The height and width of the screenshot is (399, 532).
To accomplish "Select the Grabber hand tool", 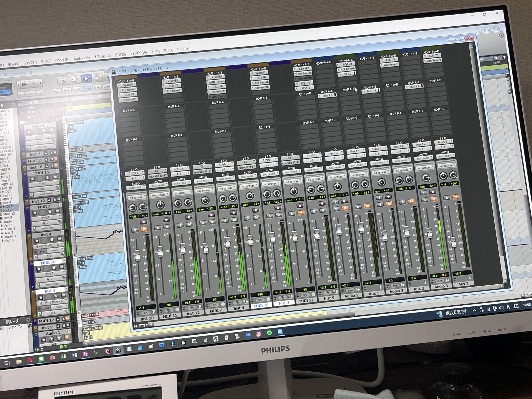I will pos(97,77).
